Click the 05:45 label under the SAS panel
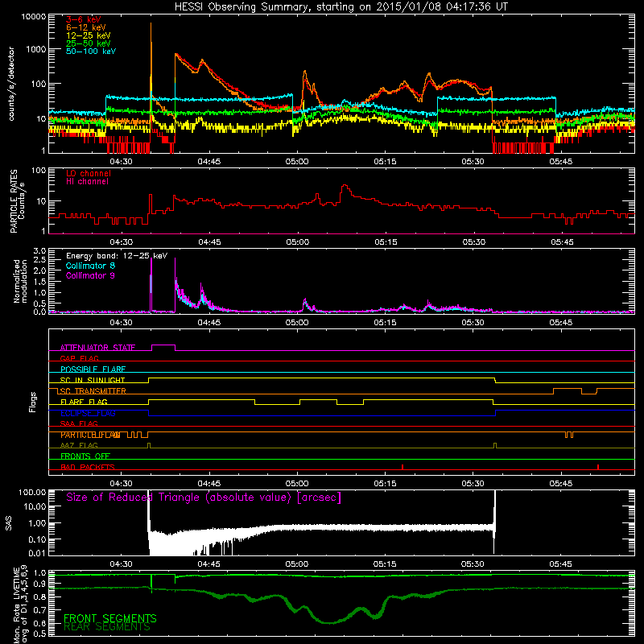This screenshot has width=644, height=644. (x=561, y=564)
